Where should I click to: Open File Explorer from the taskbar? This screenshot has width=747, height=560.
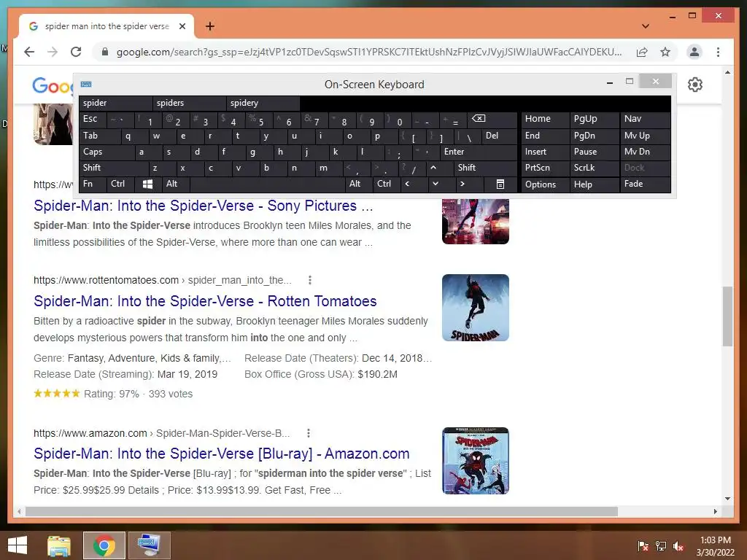59,545
